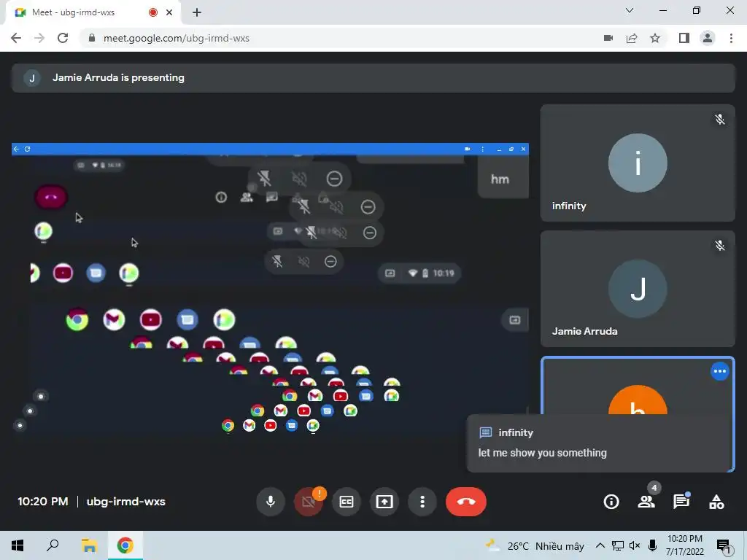This screenshot has height=560, width=747.
Task: Open the infinity chat message notification
Action: tap(600, 443)
